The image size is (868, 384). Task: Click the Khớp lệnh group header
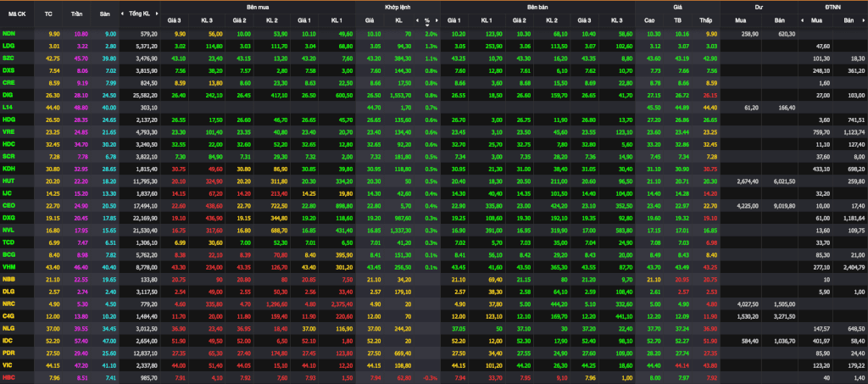click(x=398, y=8)
